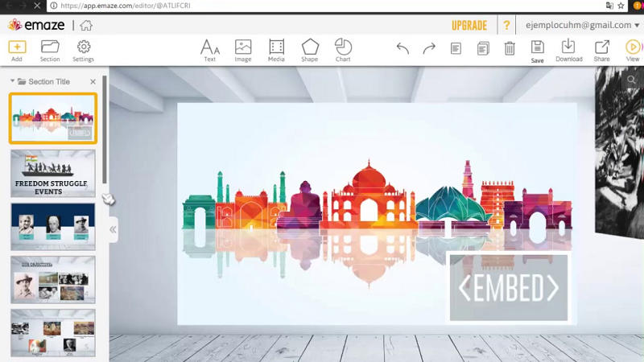This screenshot has height=362, width=644.
Task: Open the Media tool
Action: (276, 47)
